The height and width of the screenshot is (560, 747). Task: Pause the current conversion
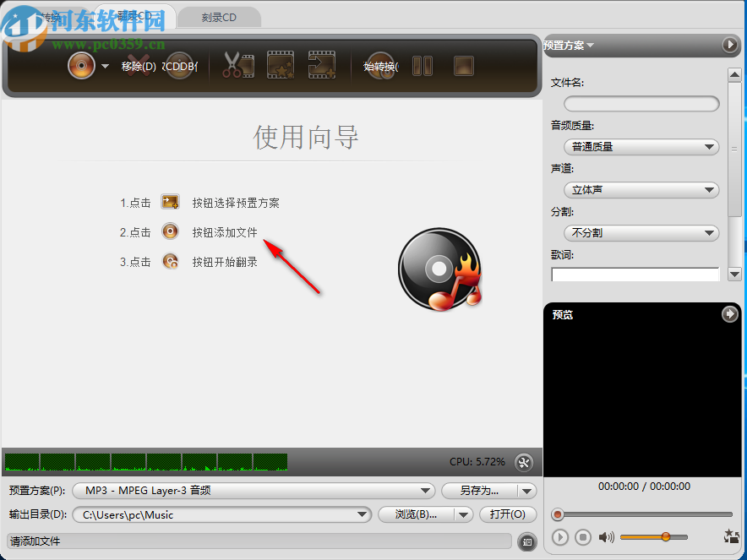click(422, 65)
